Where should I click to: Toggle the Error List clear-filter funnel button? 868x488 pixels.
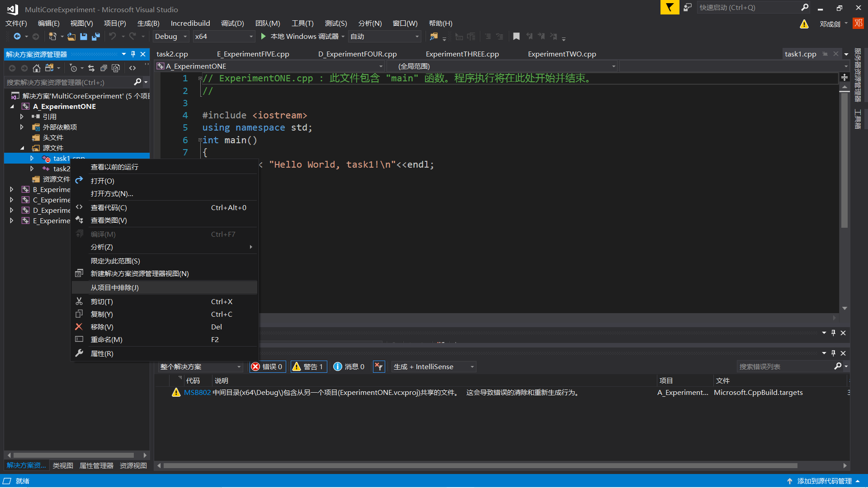pyautogui.click(x=379, y=366)
